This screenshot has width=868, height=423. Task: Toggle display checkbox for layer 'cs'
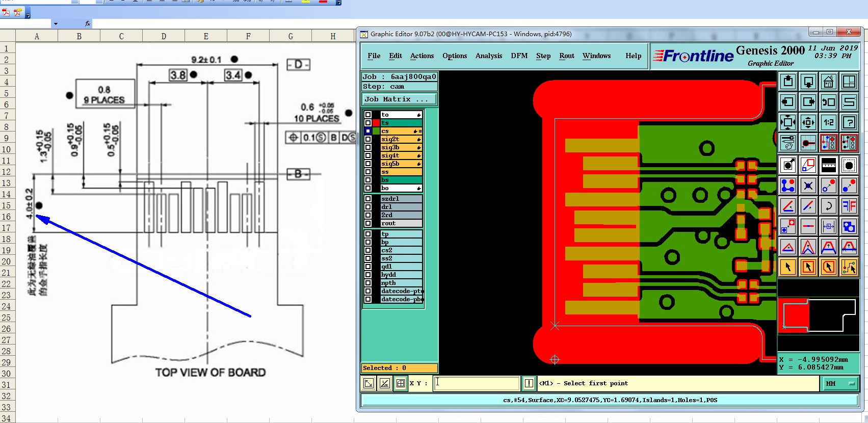click(367, 131)
